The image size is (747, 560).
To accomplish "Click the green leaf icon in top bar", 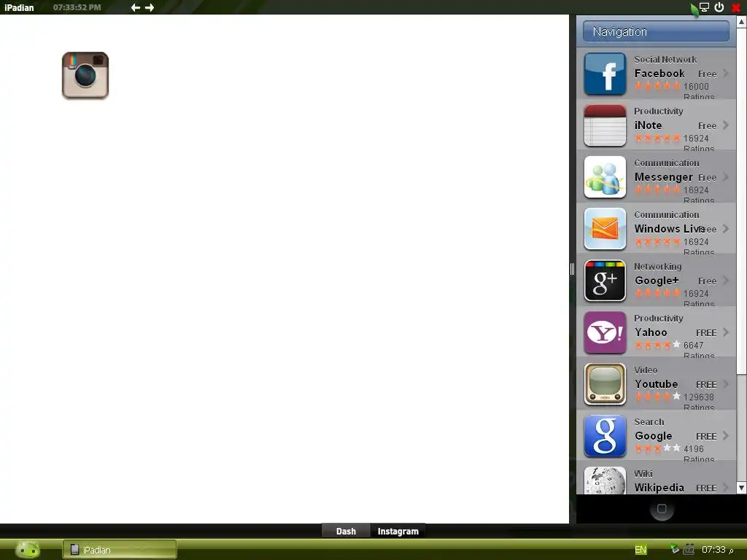I will click(694, 9).
